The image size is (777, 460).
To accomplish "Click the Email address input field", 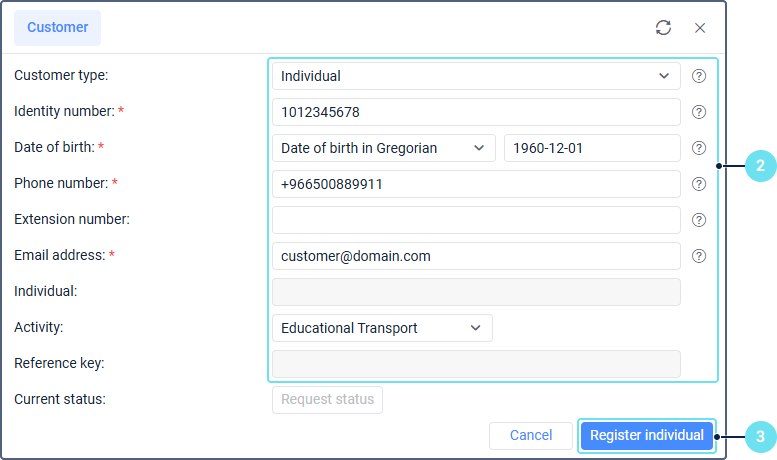I will 476,256.
